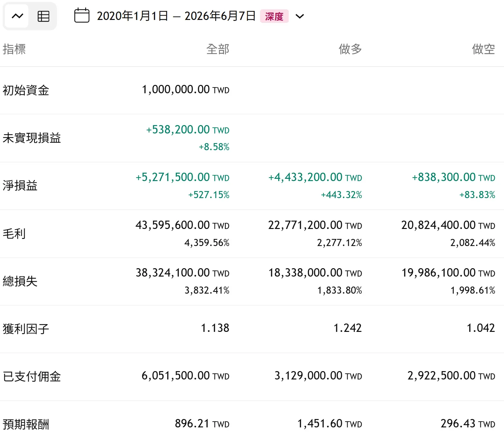Click the 未實現損益 row label
This screenshot has height=438, width=504.
(32, 138)
